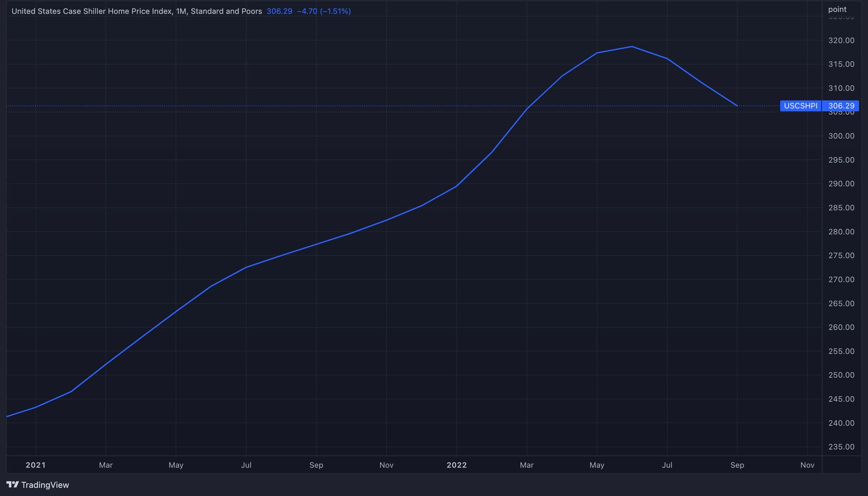Click the line's peak point near 319
The image size is (868, 496).
tap(632, 46)
